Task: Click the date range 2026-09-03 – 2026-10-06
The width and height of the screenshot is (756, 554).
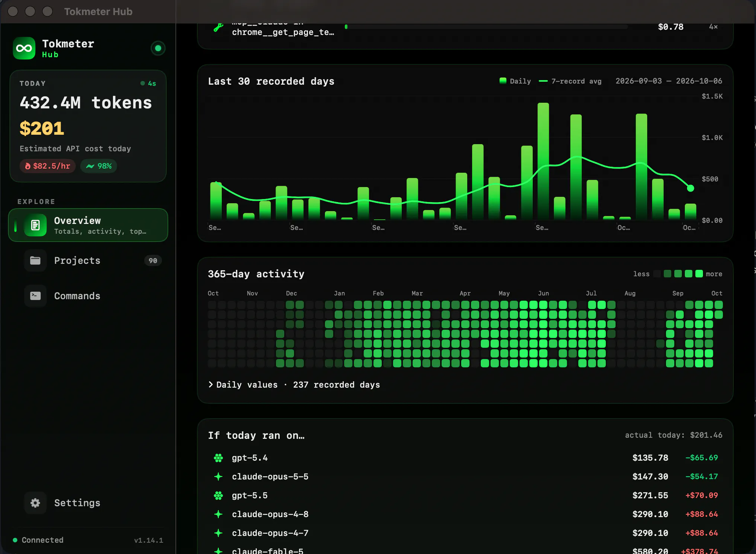Action: 669,81
